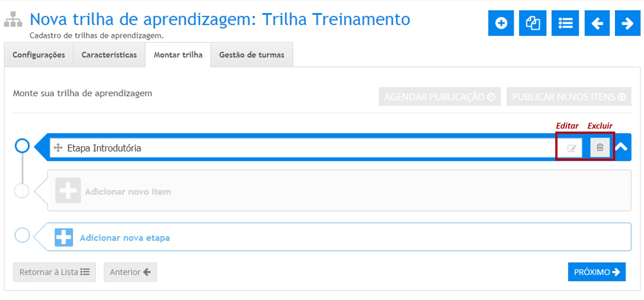The width and height of the screenshot is (644, 300).
Task: Click Retornar à Lista button
Action: [54, 272]
